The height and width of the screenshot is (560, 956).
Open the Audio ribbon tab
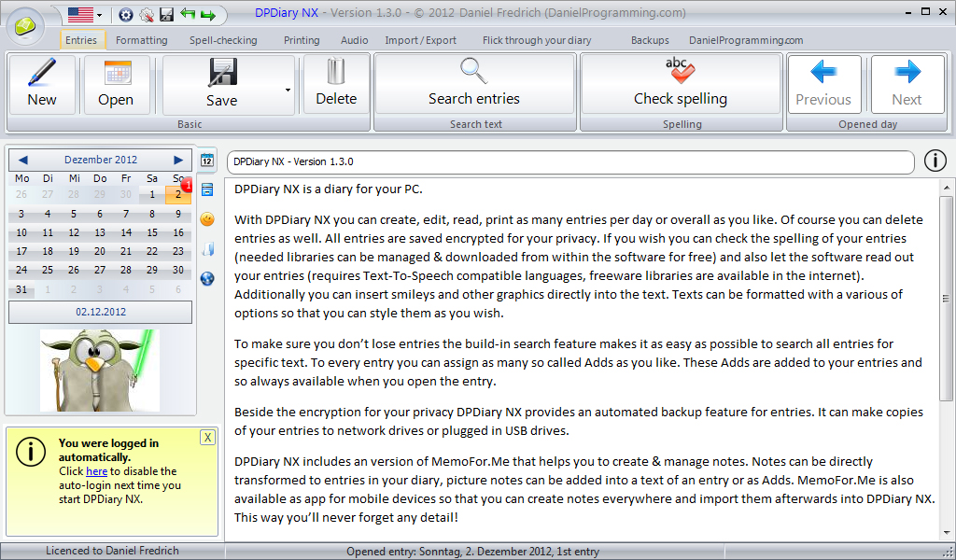(x=354, y=40)
